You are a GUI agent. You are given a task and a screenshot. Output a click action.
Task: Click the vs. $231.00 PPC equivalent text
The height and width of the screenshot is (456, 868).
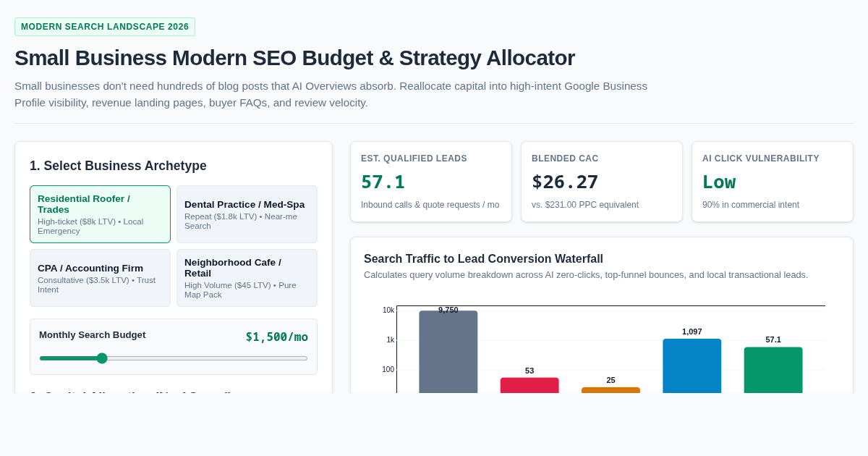point(585,205)
